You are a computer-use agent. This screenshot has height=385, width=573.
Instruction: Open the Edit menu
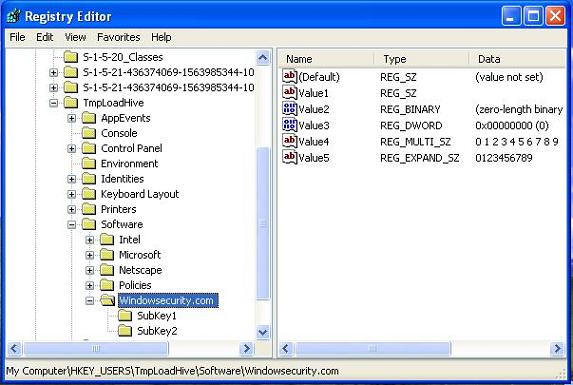(45, 37)
